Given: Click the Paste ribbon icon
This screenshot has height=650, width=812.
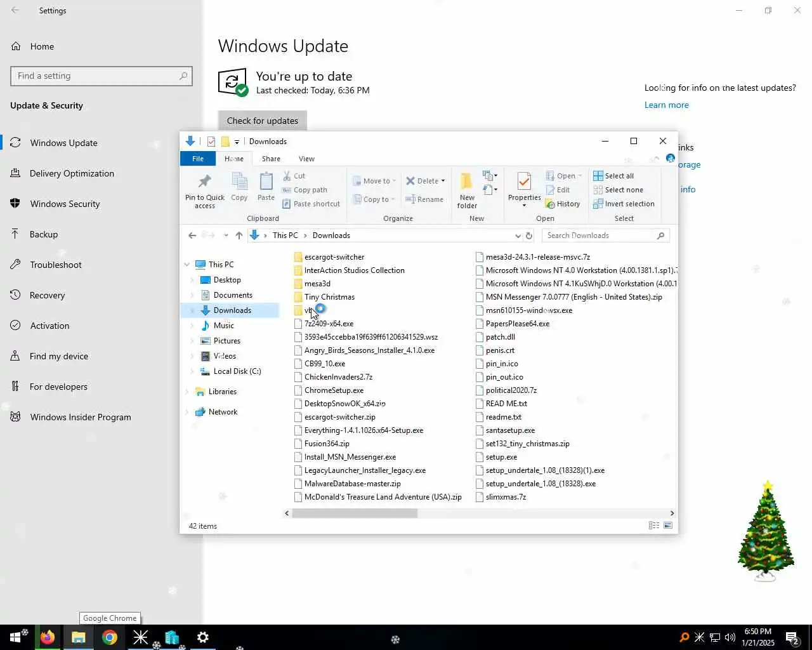Looking at the screenshot, I should (266, 187).
